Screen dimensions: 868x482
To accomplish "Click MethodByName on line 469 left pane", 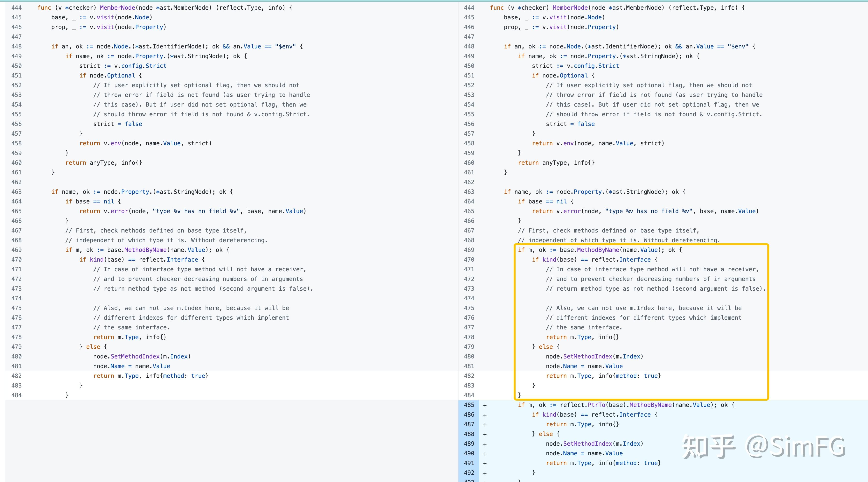I will coord(145,250).
